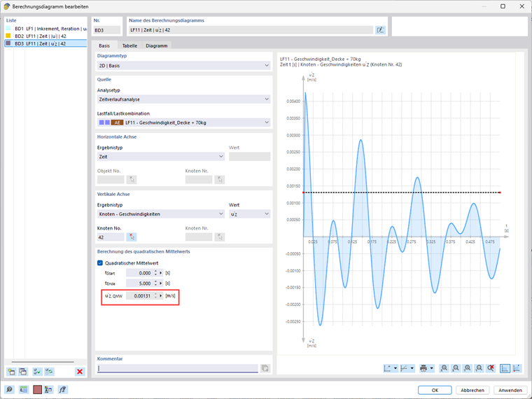Zoom in on the diagram X axis
This screenshot has width=532, height=399.
[x=444, y=368]
